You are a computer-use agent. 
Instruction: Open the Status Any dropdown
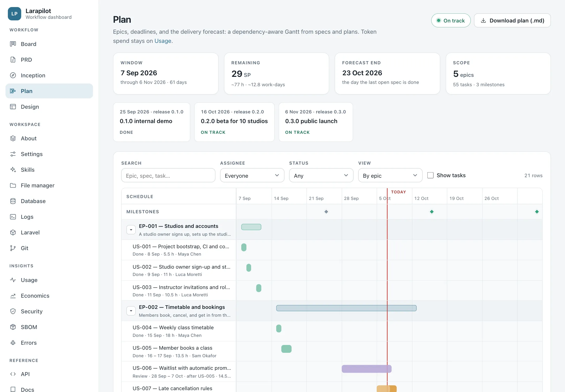click(x=321, y=175)
